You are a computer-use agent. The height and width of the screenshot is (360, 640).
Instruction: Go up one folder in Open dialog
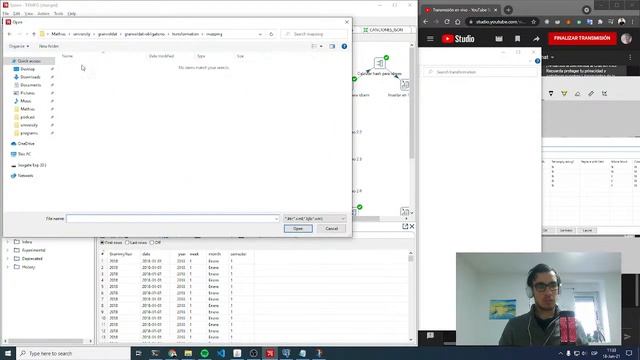34,34
